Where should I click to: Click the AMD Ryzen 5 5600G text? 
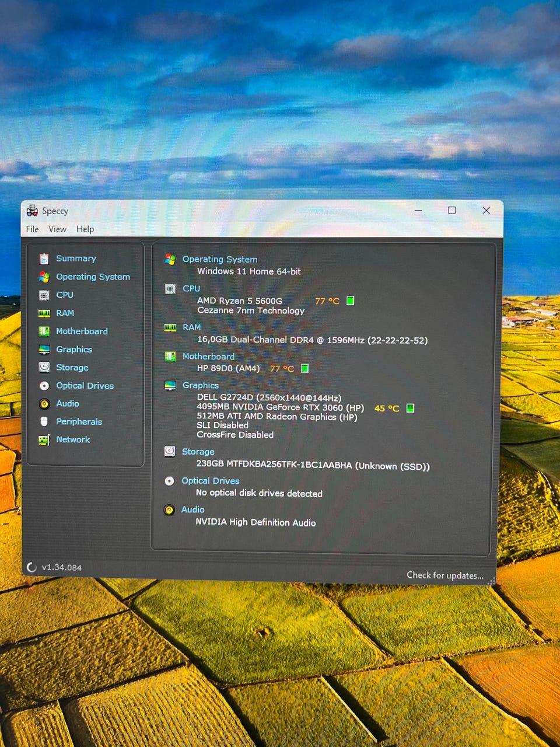240,301
